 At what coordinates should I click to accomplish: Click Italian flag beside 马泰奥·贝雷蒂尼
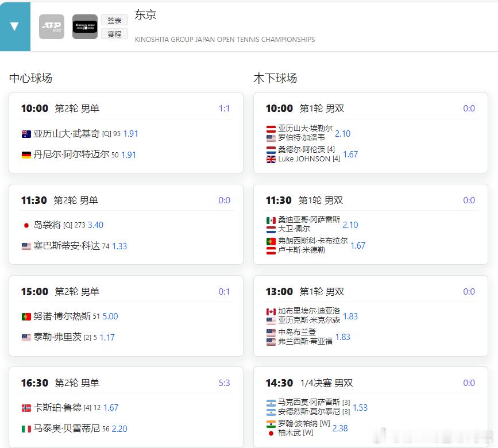(x=26, y=429)
